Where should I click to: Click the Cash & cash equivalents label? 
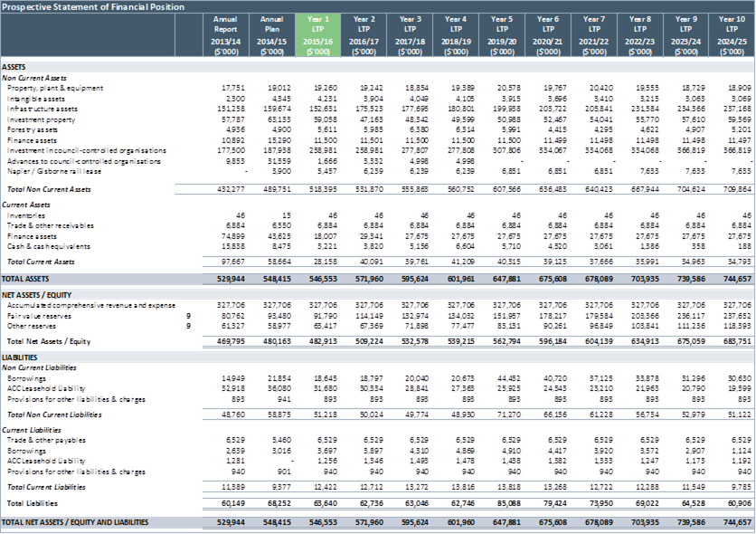click(49, 246)
